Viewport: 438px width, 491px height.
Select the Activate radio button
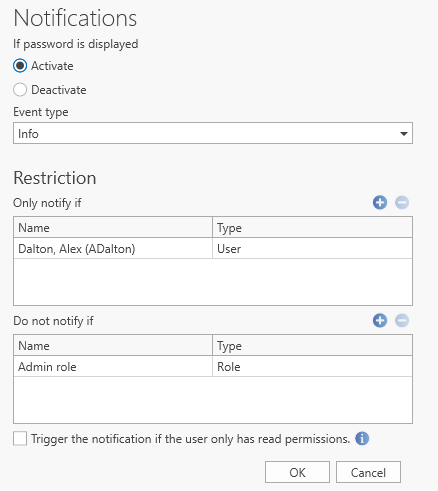click(20, 66)
